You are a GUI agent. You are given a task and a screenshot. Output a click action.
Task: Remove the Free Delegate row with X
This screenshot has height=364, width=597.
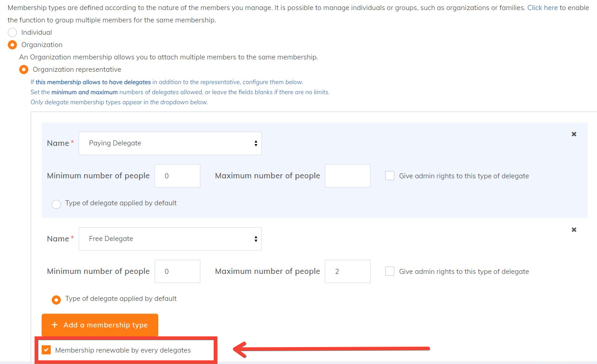(x=574, y=230)
